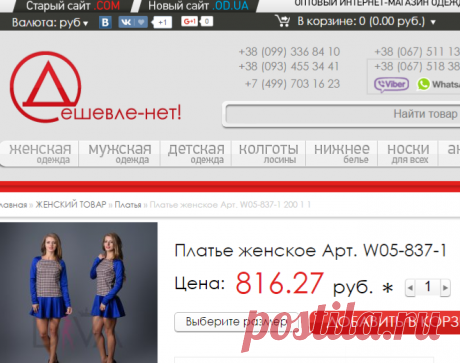The height and width of the screenshot is (363, 460).
Task: Decrease quantity with left arrow
Action: pyautogui.click(x=410, y=288)
